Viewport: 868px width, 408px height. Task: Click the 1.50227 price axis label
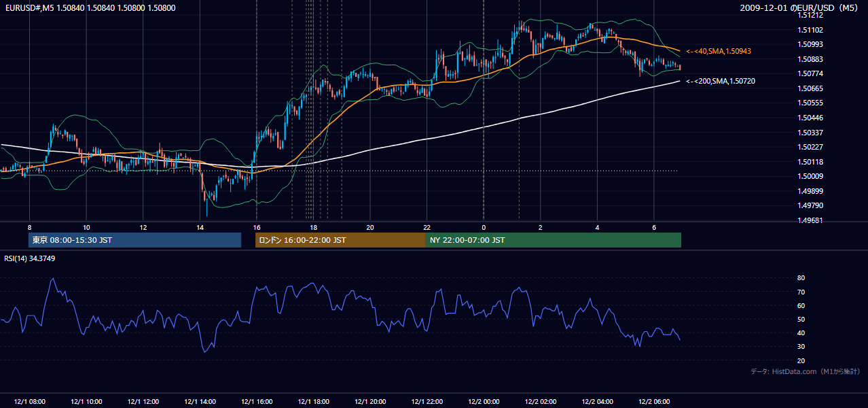point(810,147)
